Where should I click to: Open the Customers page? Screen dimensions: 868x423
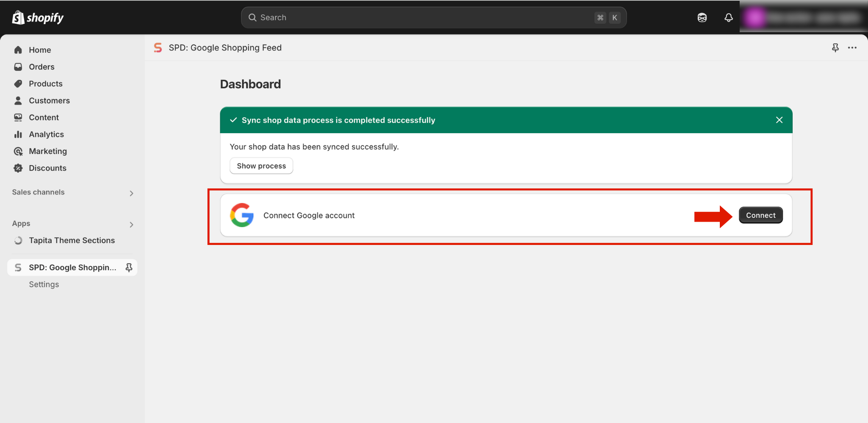72,101
